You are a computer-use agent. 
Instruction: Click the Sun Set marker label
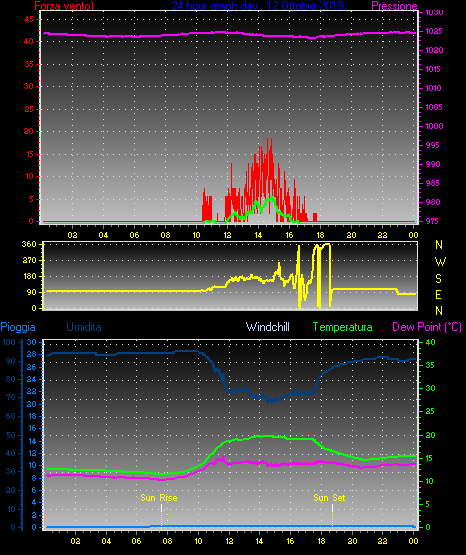329,498
